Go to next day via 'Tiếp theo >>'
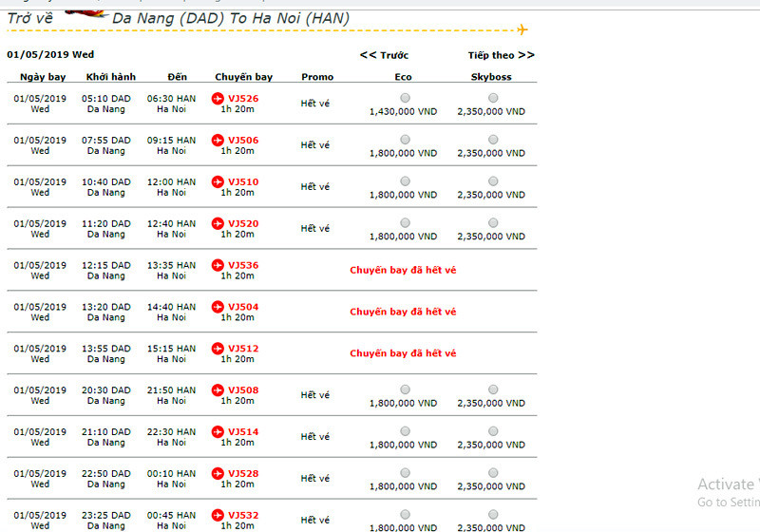 point(502,55)
